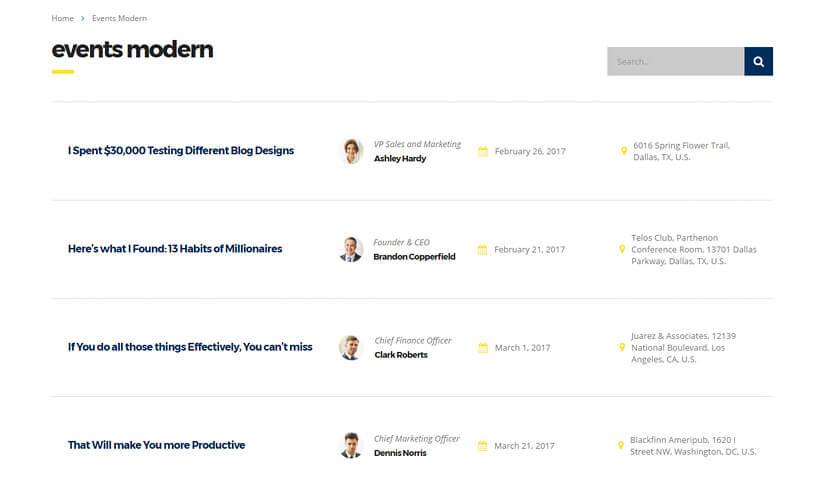The height and width of the screenshot is (493, 832).
Task: Click the location pin next to Telos Club address
Action: pos(622,250)
